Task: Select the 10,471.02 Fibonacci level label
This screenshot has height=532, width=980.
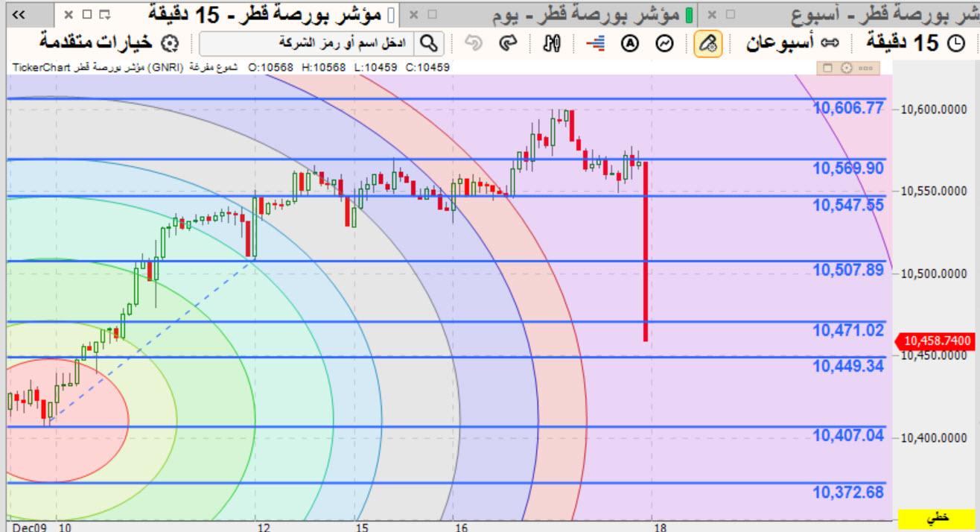Action: 848,331
